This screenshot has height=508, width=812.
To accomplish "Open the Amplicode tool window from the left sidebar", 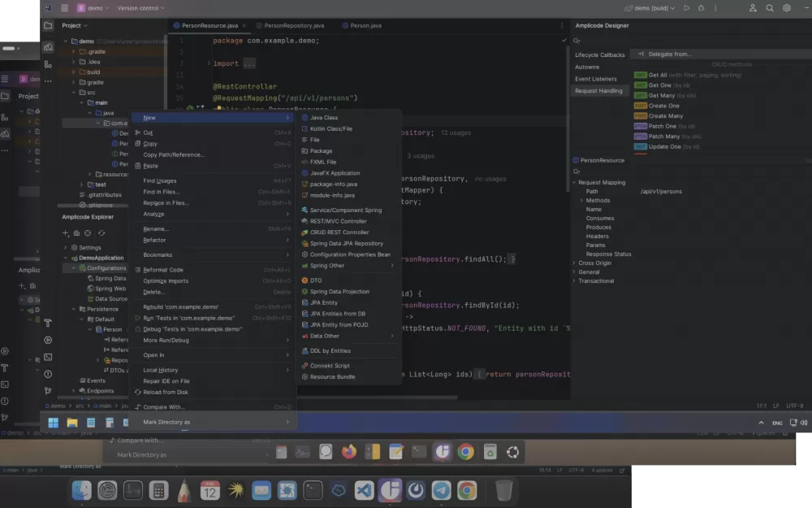I will (x=48, y=47).
